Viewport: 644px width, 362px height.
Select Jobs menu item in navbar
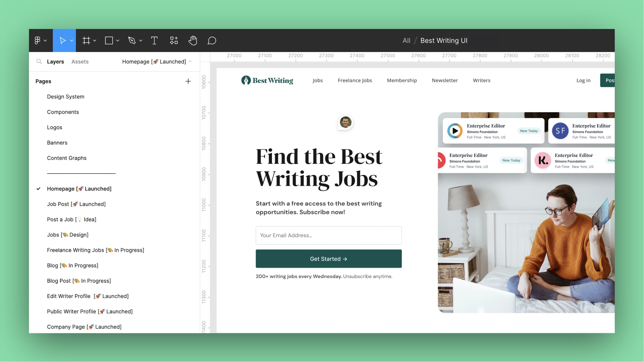(318, 80)
